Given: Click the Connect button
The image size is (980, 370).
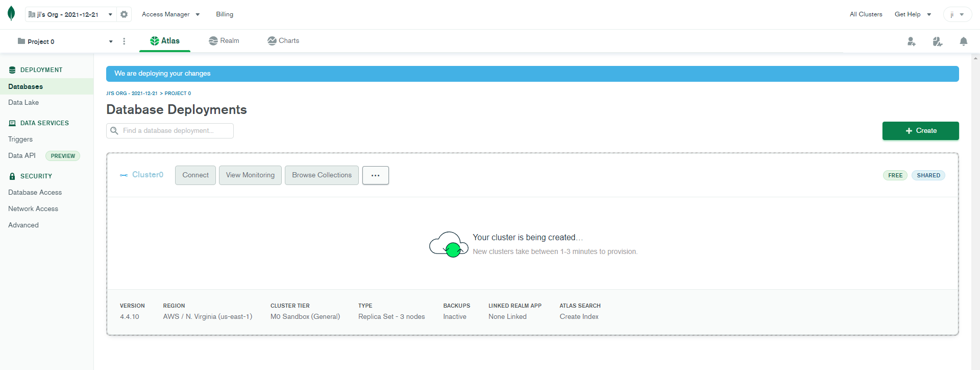Looking at the screenshot, I should click(195, 175).
